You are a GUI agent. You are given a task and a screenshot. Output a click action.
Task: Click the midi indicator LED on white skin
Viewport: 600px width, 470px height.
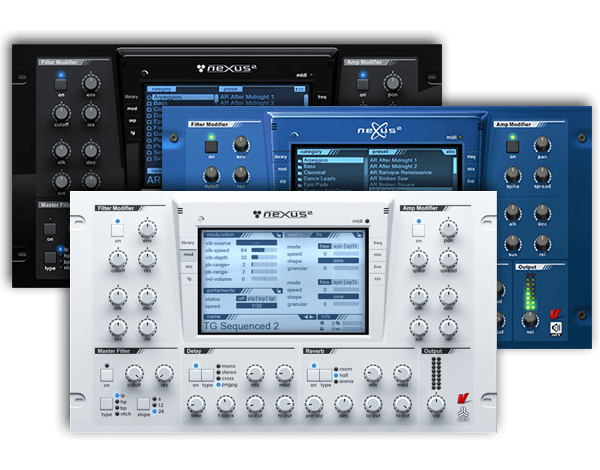pos(367,221)
